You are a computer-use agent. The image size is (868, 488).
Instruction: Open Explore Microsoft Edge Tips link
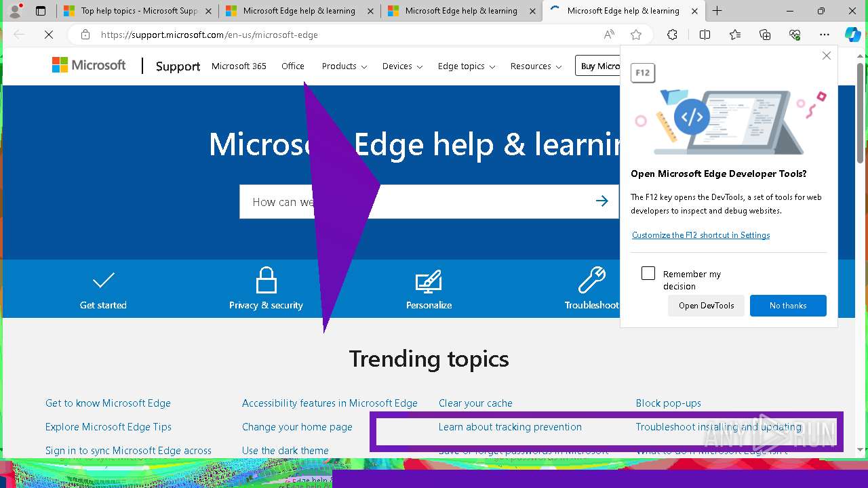point(108,427)
